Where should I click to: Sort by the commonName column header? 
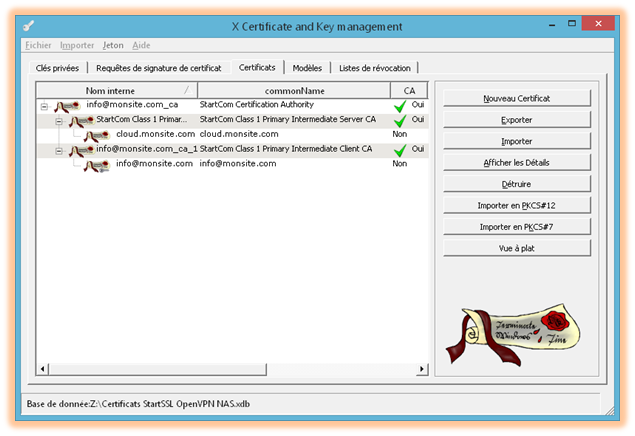[x=293, y=90]
